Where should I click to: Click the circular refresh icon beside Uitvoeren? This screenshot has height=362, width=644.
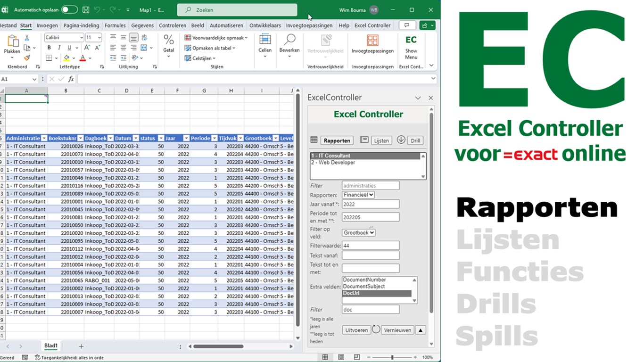point(376,329)
